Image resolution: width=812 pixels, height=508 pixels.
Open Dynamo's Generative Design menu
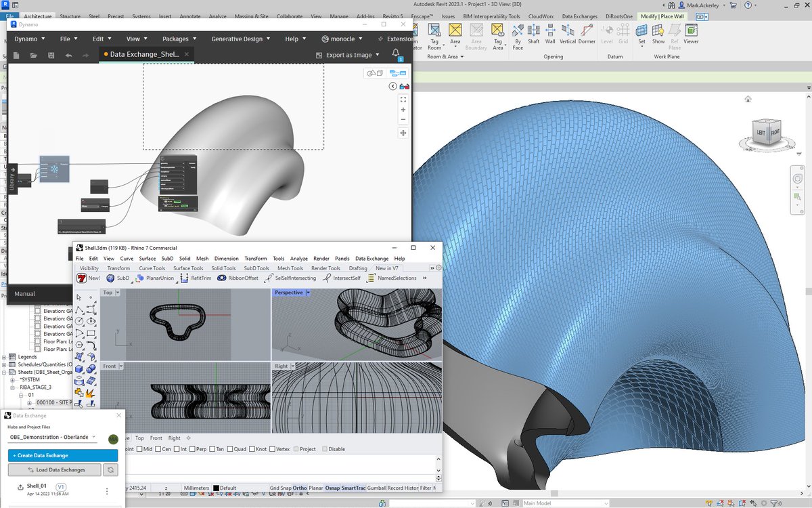(x=240, y=39)
